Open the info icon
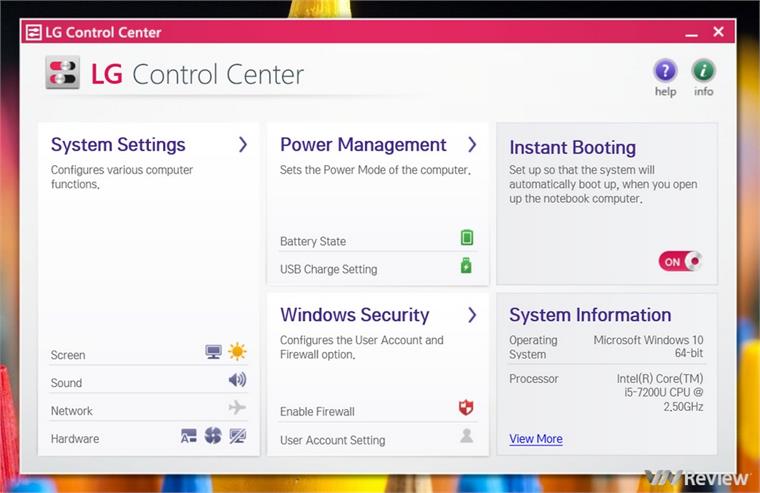 coord(704,71)
